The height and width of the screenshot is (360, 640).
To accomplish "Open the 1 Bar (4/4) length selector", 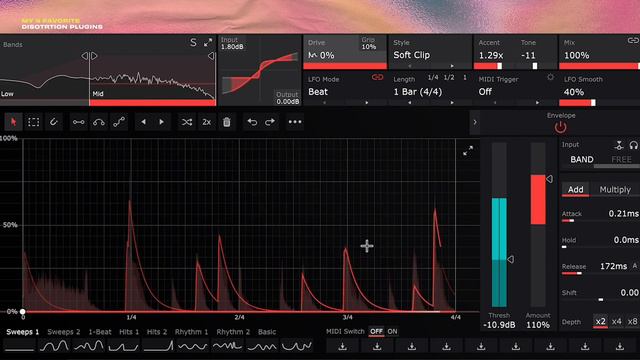I will 418,92.
